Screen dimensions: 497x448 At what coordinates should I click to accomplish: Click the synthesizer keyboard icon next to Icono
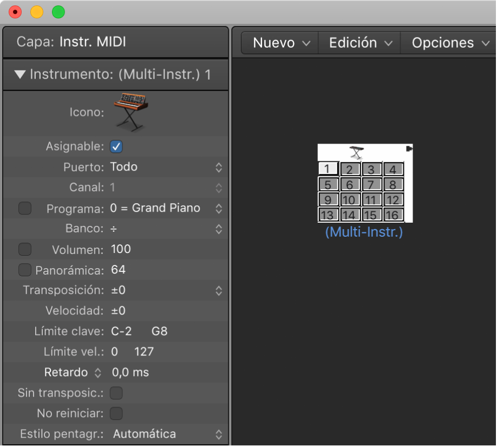coord(130,112)
